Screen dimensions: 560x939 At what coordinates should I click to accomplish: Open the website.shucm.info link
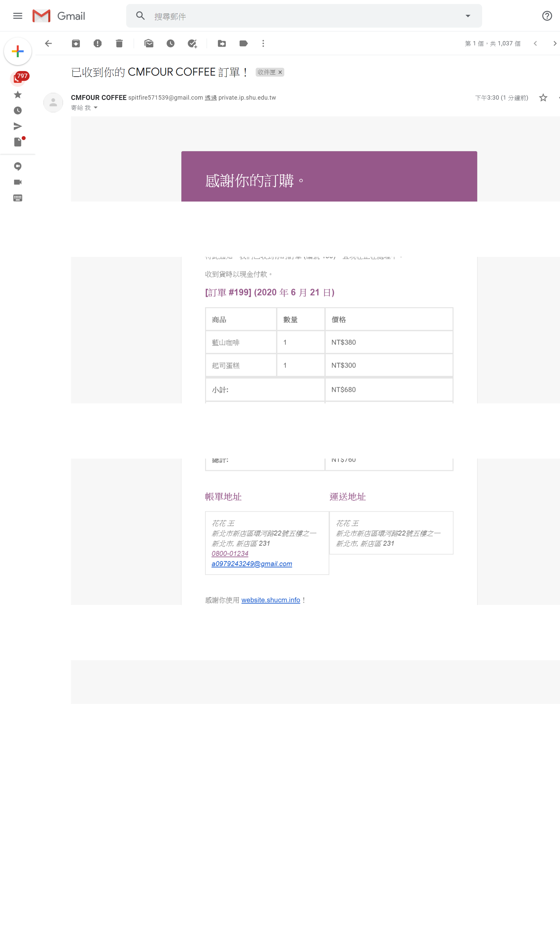point(270,600)
